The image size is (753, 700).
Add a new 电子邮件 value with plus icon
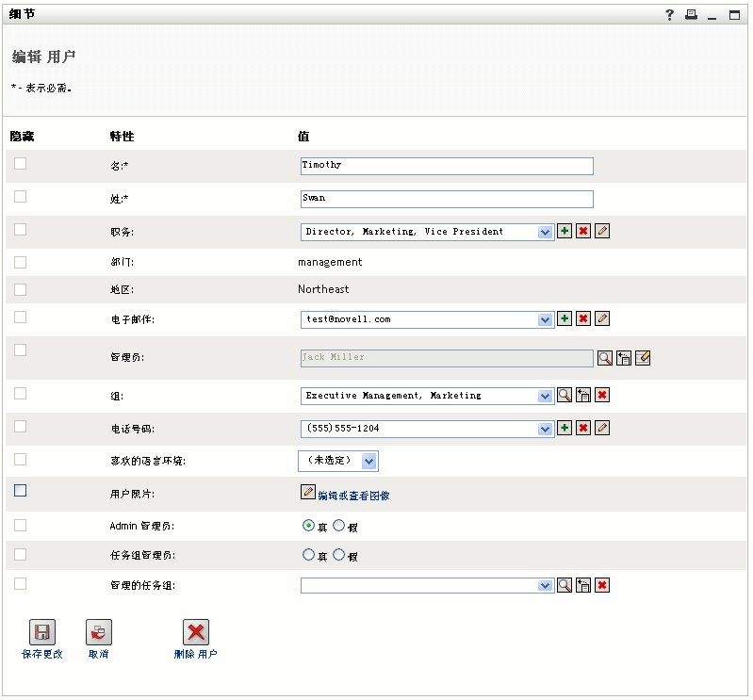point(565,318)
